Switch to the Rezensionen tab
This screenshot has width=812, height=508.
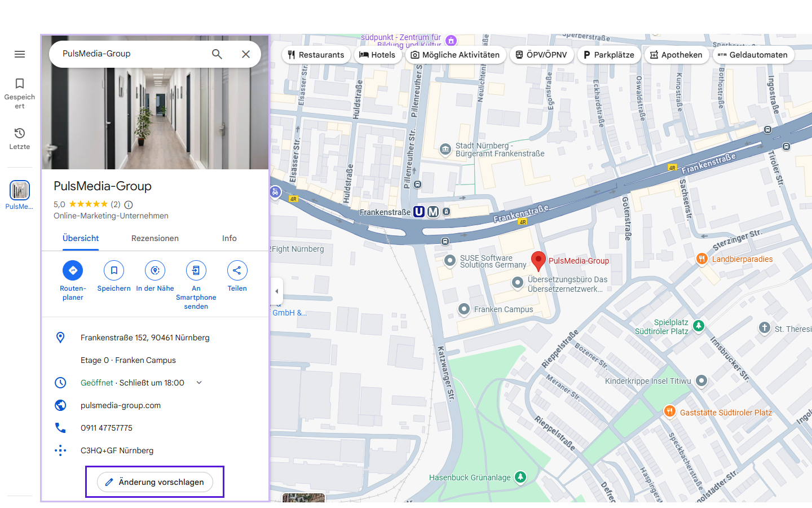click(155, 238)
